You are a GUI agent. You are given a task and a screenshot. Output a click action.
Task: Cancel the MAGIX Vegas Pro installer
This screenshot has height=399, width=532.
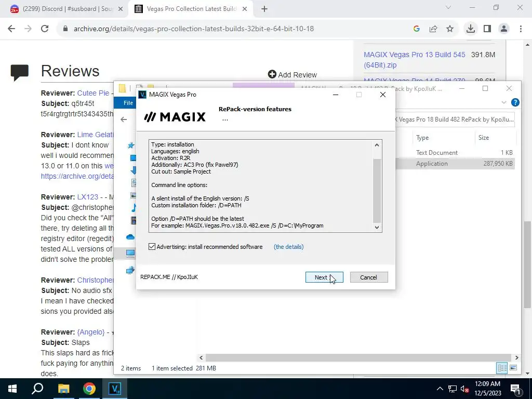[x=369, y=277]
